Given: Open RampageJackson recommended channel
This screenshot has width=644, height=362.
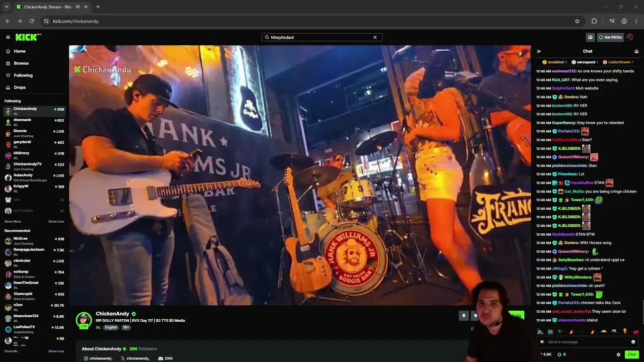Looking at the screenshot, I should click(x=34, y=251).
